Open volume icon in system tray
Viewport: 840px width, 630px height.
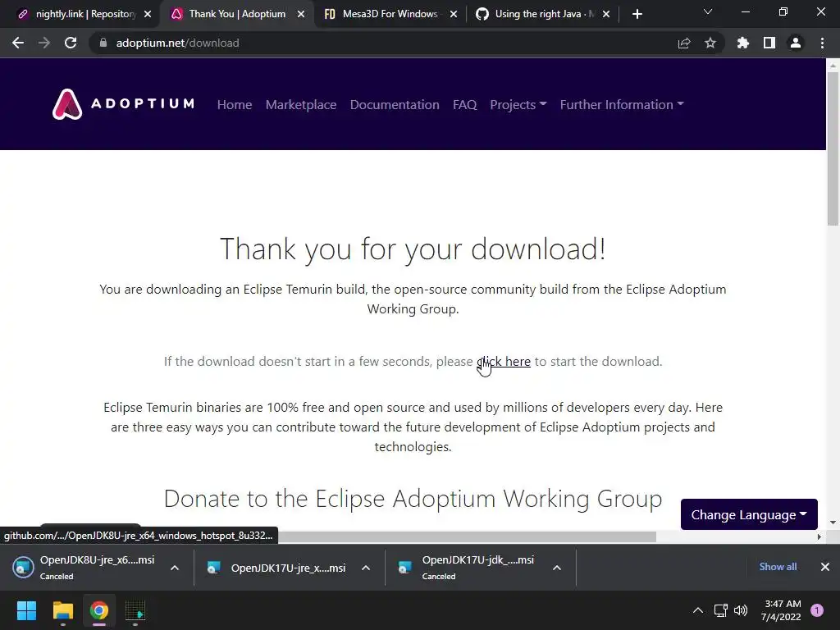click(x=741, y=610)
